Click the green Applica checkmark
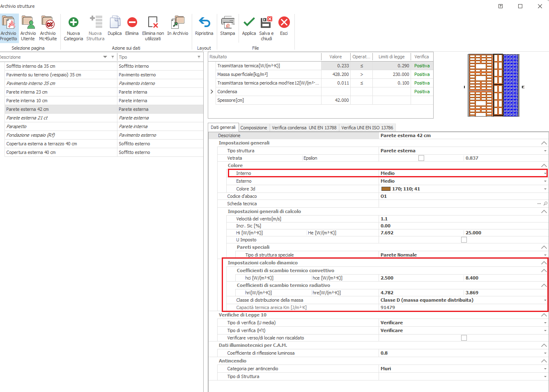 pyautogui.click(x=249, y=23)
